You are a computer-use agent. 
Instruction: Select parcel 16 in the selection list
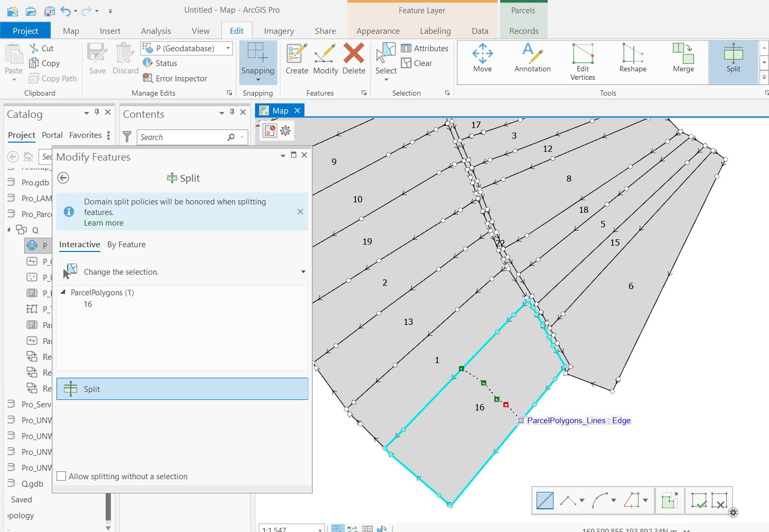tap(88, 304)
